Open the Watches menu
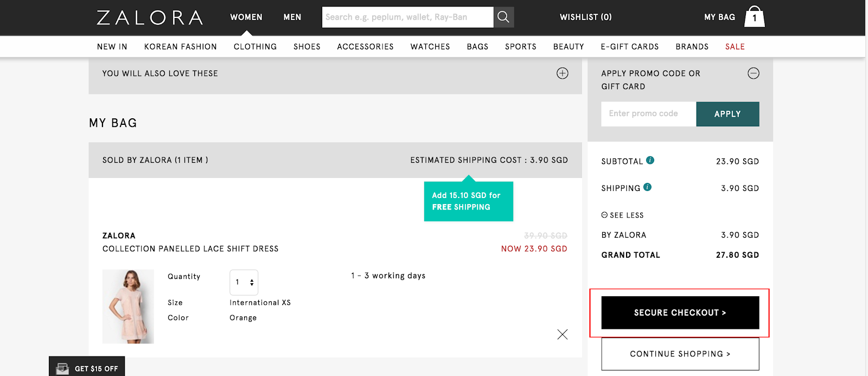This screenshot has height=376, width=868. pos(430,47)
